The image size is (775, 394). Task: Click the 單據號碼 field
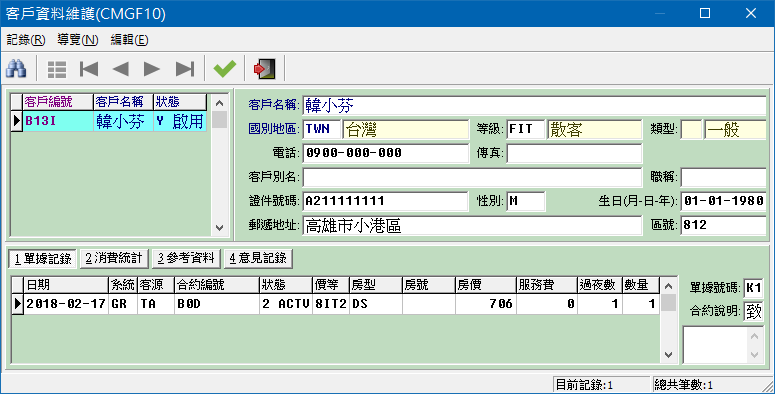point(753,288)
